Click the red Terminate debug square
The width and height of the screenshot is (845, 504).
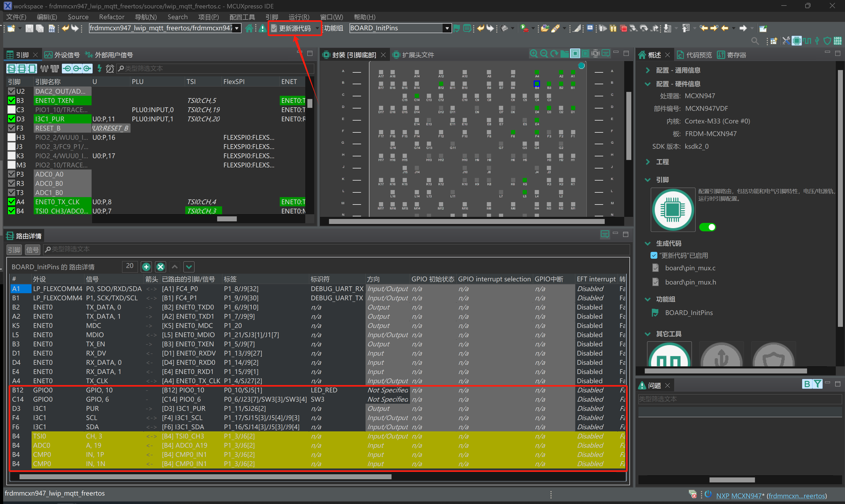click(623, 28)
